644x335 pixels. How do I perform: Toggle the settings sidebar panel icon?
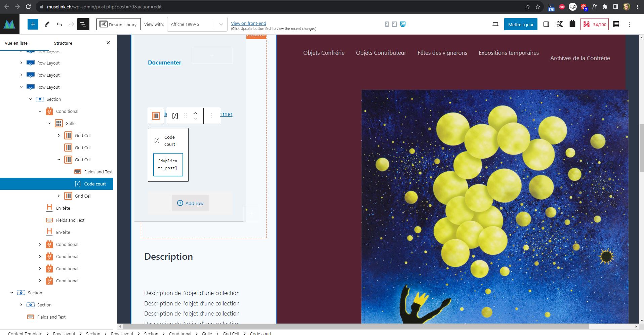pyautogui.click(x=546, y=24)
